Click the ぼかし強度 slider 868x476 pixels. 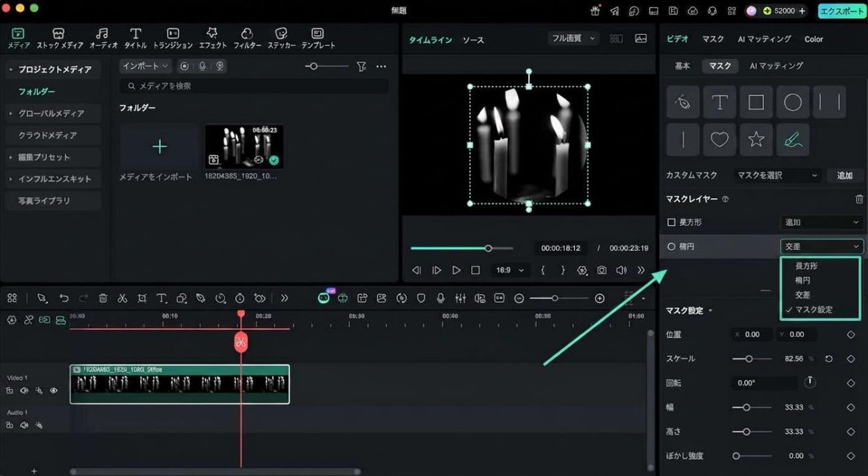point(752,456)
